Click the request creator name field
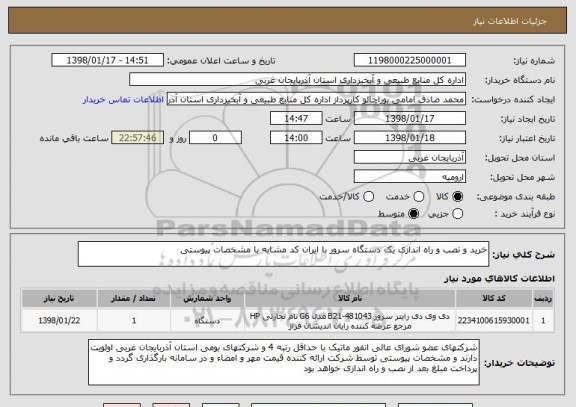 pyautogui.click(x=316, y=99)
